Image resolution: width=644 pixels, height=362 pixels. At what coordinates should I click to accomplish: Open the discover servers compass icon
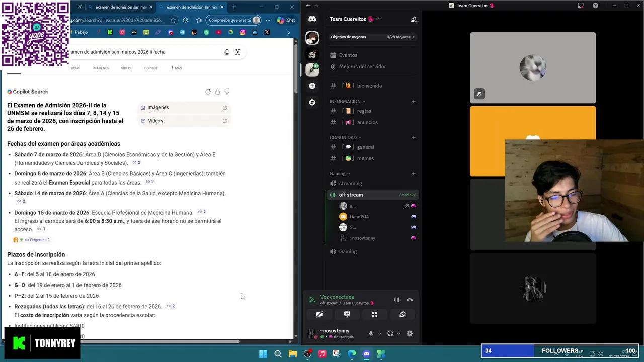(312, 102)
